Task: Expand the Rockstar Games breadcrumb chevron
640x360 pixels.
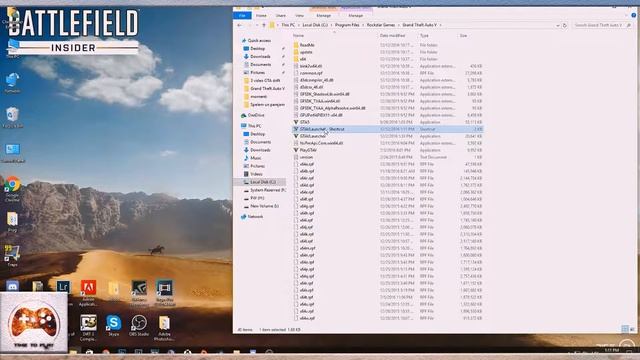Action: [x=399, y=25]
